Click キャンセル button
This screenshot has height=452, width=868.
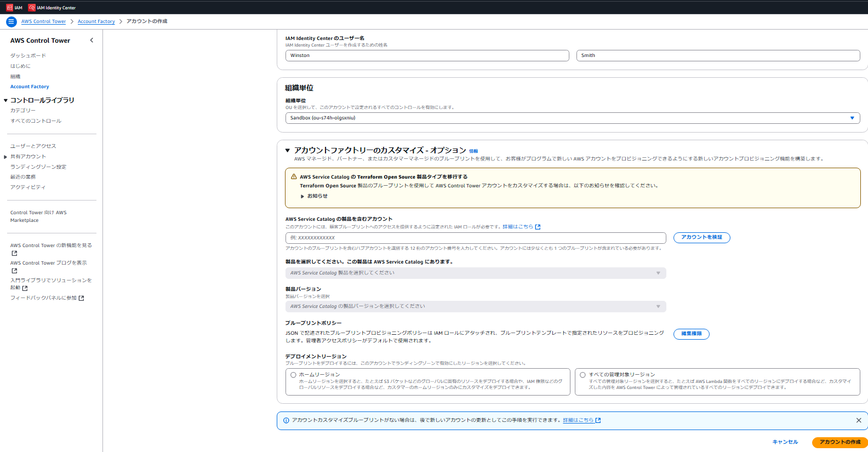point(785,442)
